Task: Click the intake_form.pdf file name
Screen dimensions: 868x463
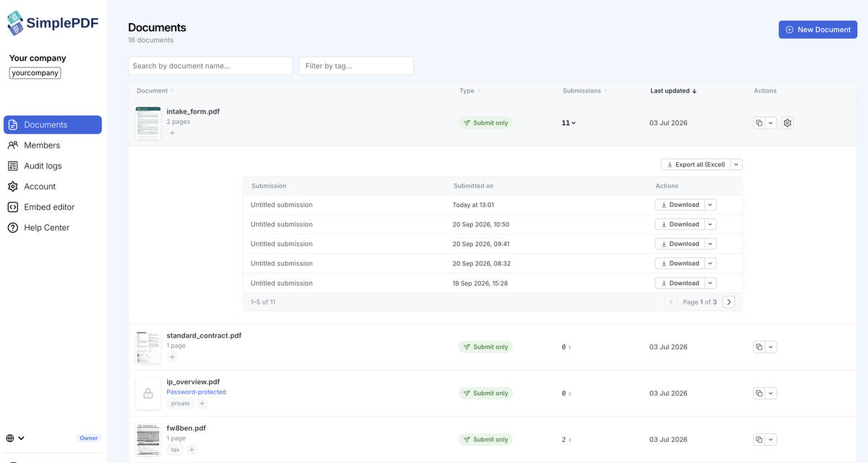Action: [x=193, y=111]
